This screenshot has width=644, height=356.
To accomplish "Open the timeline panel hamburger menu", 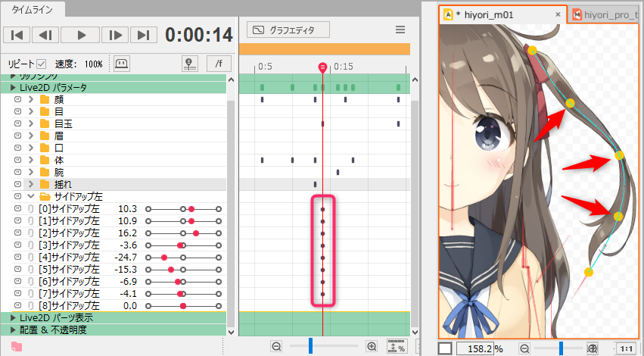I will (400, 30).
